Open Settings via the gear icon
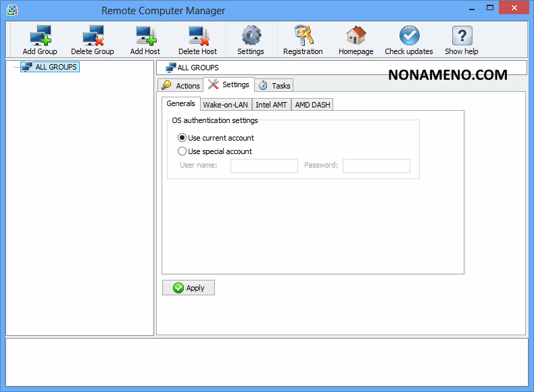Screen dimensions: 534x392 point(251,35)
